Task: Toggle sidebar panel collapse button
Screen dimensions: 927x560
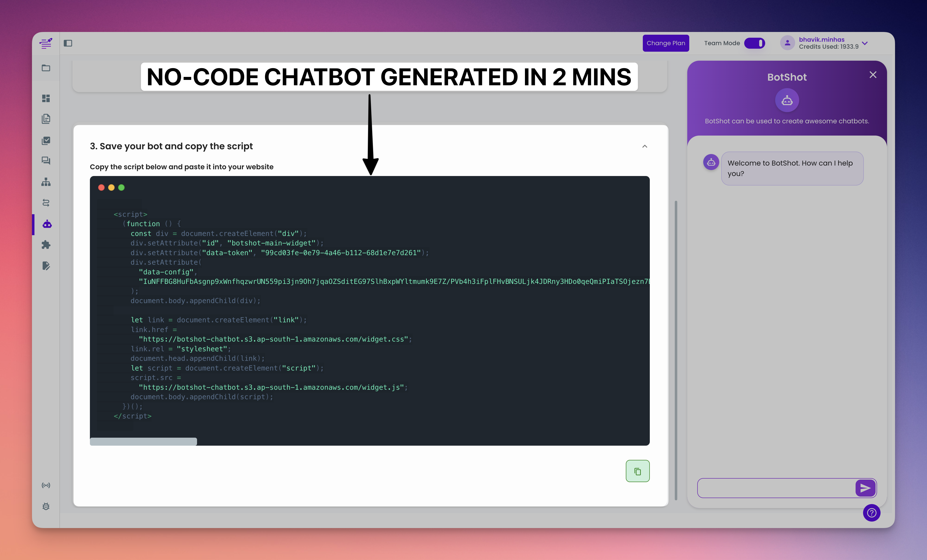Action: point(68,43)
